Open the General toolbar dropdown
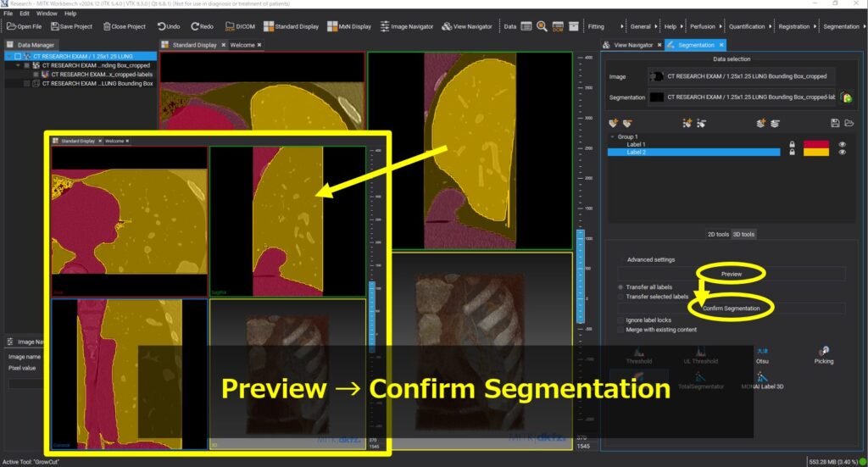Image resolution: width=868 pixels, height=467 pixels. click(x=644, y=26)
